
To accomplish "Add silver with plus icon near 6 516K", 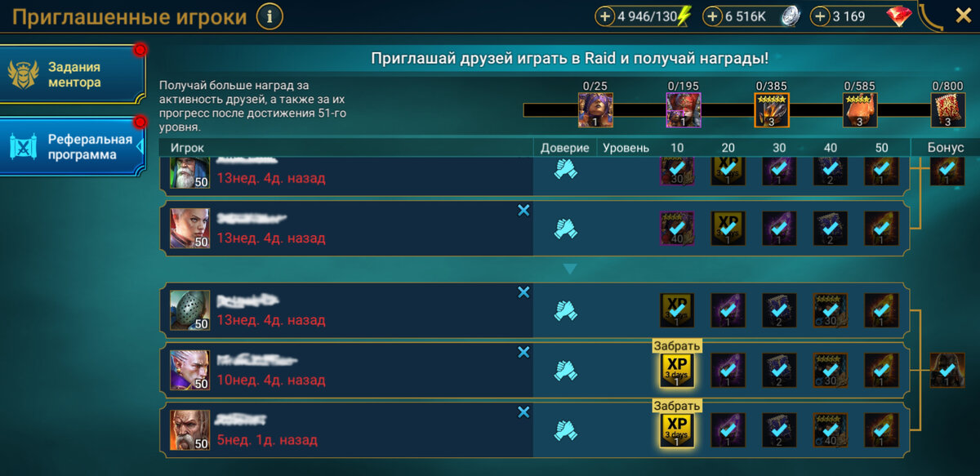I will [x=712, y=16].
